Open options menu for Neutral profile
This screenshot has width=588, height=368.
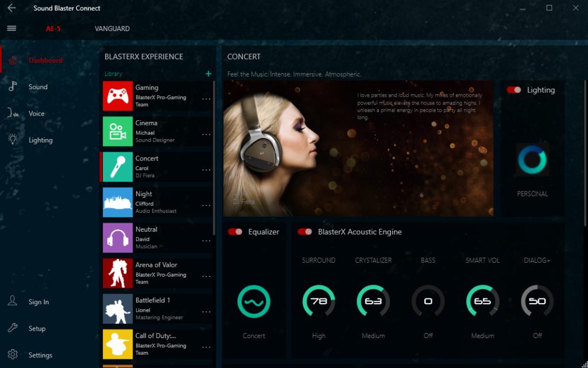[x=206, y=241]
